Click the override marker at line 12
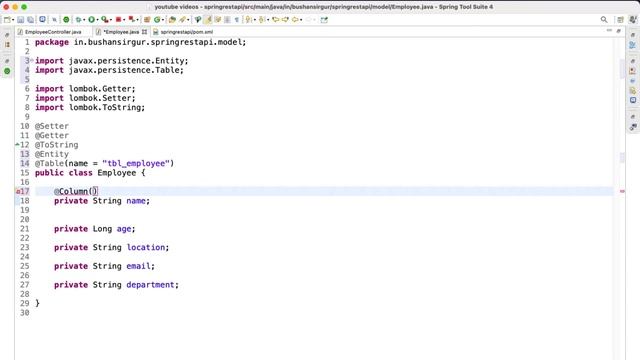 tap(17, 144)
